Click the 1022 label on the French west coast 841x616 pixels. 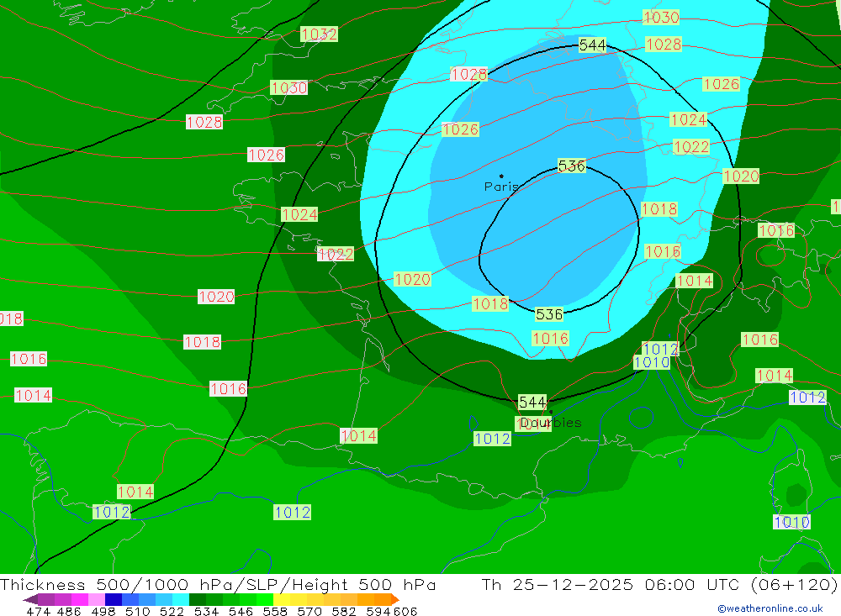[336, 254]
